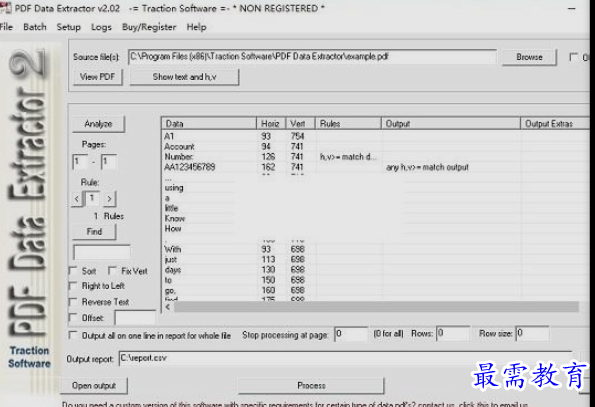Click the Find button

(x=94, y=231)
